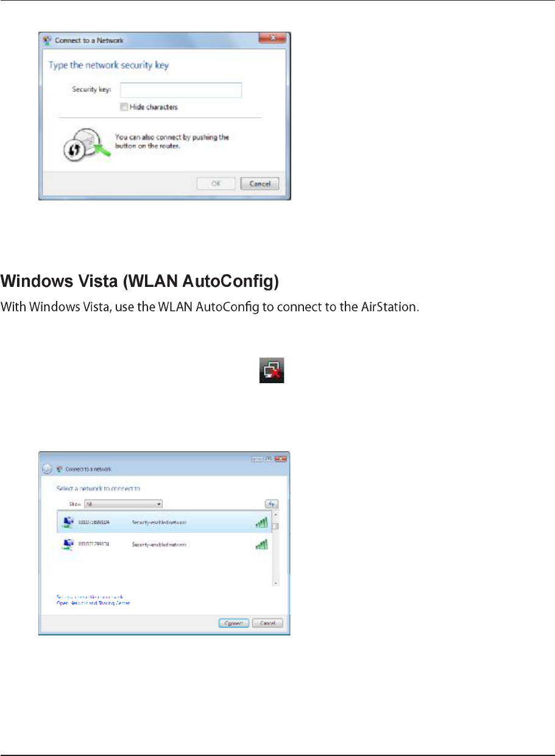The height and width of the screenshot is (756, 555).
Task: Click the back arrow in Connect to a network
Action: (47, 469)
